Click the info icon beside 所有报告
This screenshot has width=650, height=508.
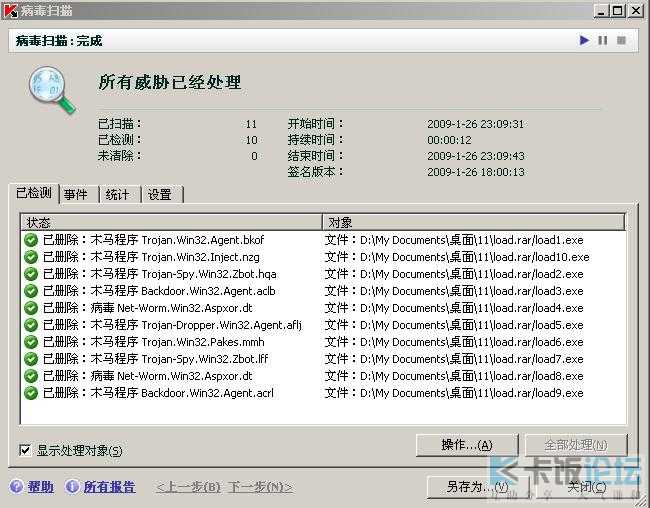pyautogui.click(x=72, y=486)
